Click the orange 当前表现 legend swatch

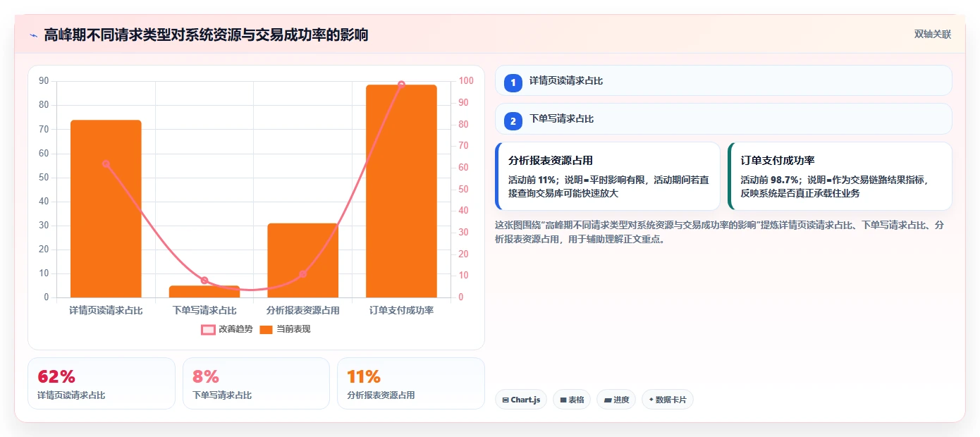266,329
